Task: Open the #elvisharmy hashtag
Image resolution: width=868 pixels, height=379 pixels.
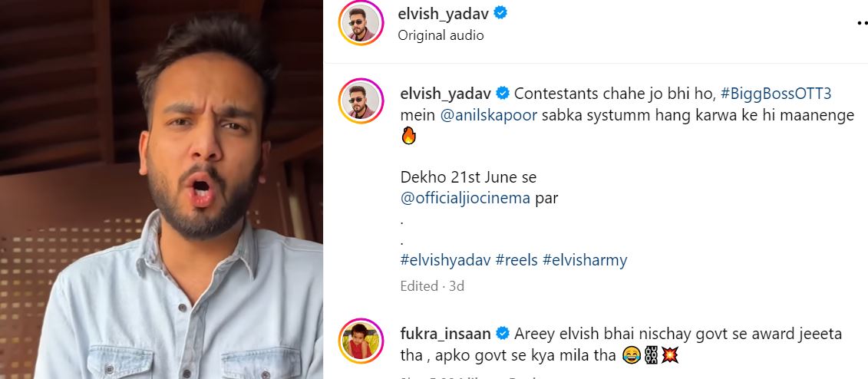Action: (x=585, y=260)
